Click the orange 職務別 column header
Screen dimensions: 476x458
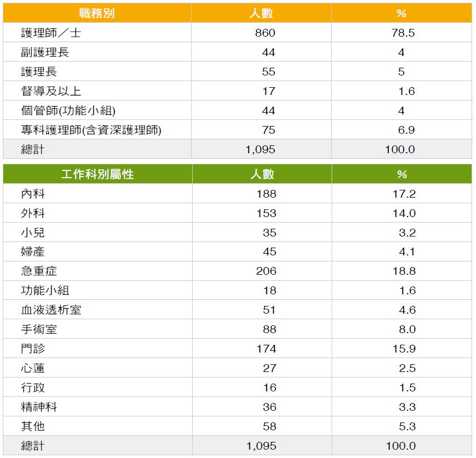pyautogui.click(x=97, y=13)
